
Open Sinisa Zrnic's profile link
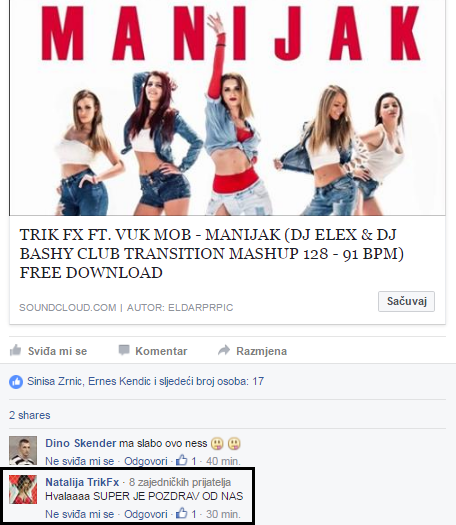pyautogui.click(x=55, y=381)
